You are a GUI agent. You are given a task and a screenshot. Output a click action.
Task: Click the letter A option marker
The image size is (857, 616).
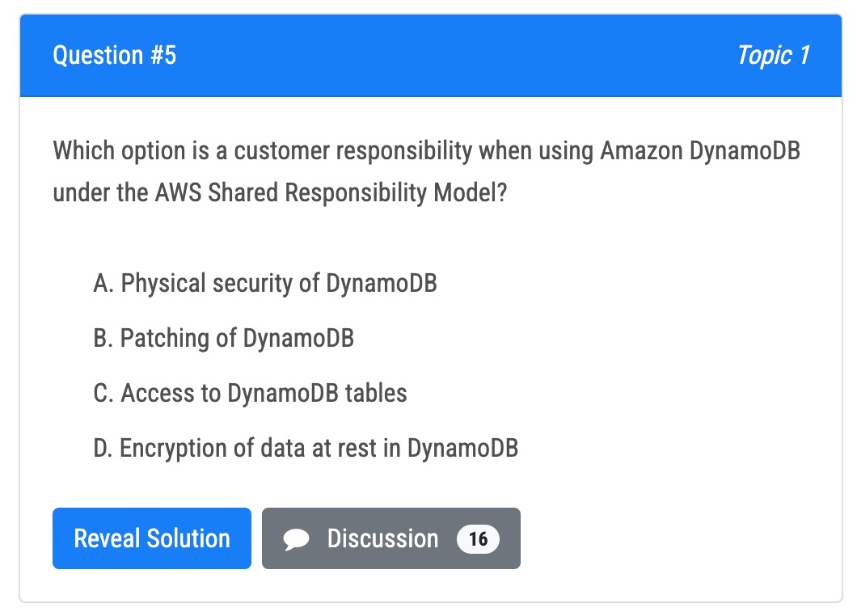point(102,283)
